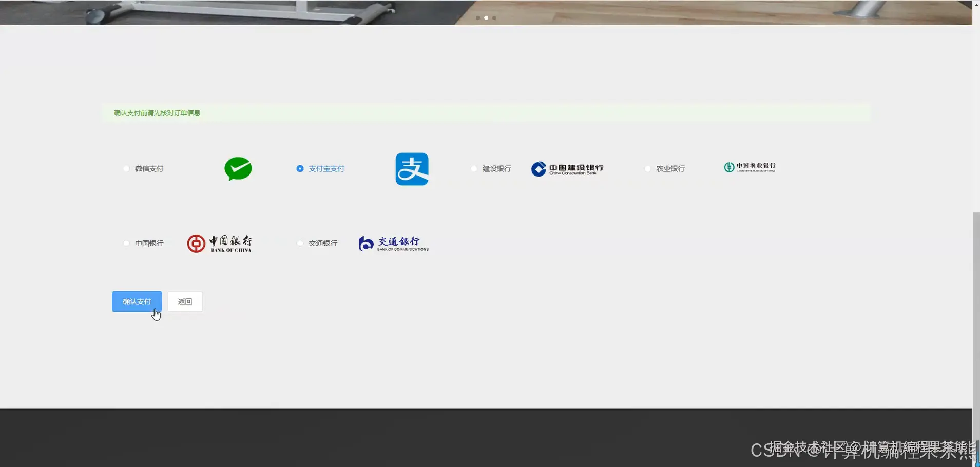Click the Agricultural Bank of China logo
Screen dimensions: 980x467
point(748,167)
